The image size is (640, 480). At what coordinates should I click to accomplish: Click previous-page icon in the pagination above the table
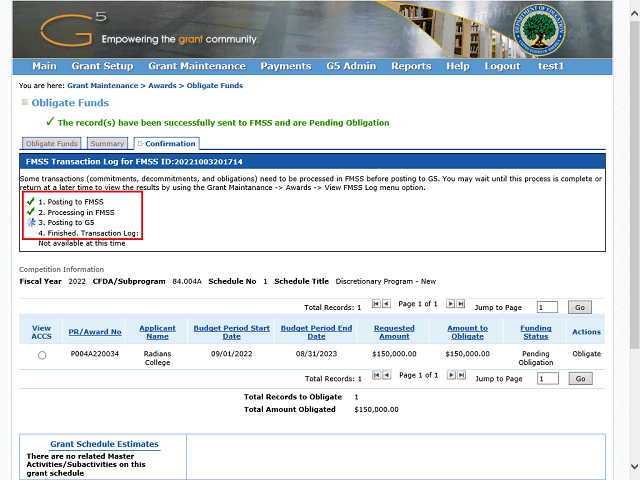[386, 303]
